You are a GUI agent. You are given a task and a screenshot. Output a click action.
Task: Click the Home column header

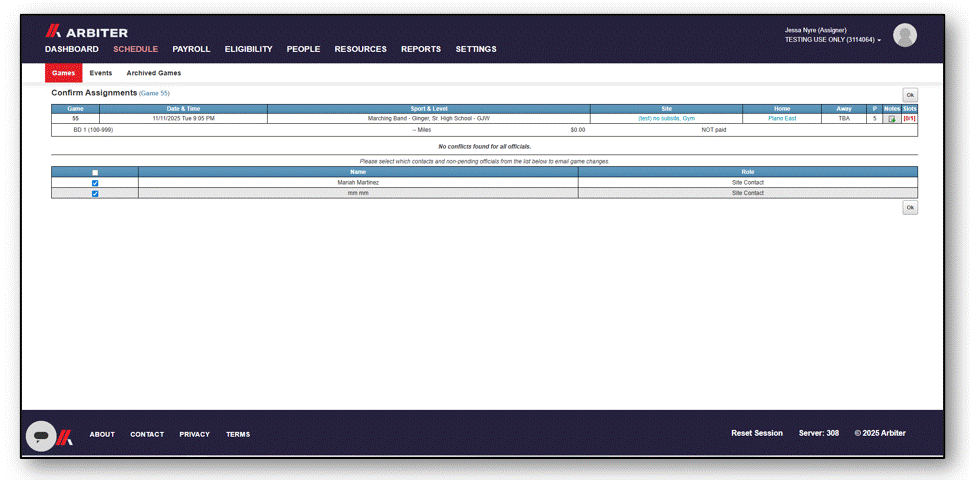coord(782,109)
